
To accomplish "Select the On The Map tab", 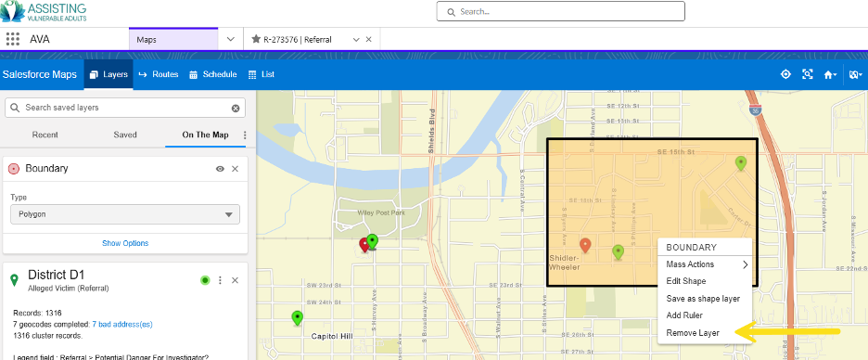I will click(205, 135).
